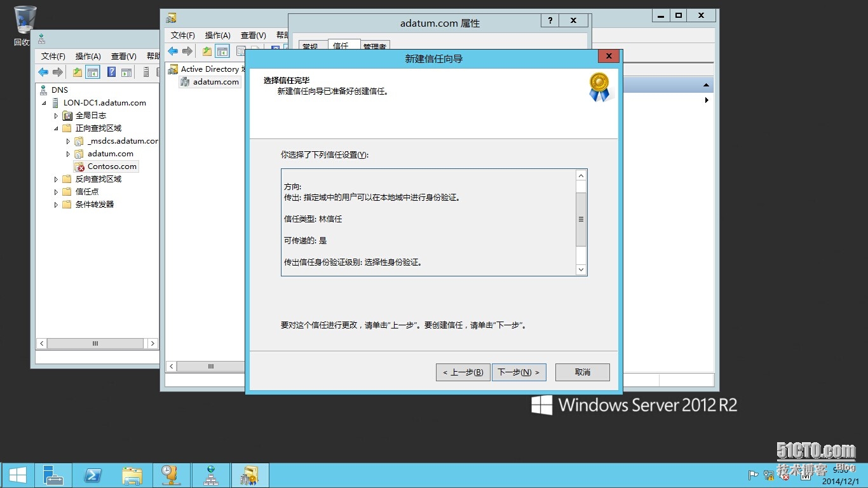Click the Action Center flag tray icon
Image resolution: width=868 pixels, height=488 pixels.
[x=753, y=475]
